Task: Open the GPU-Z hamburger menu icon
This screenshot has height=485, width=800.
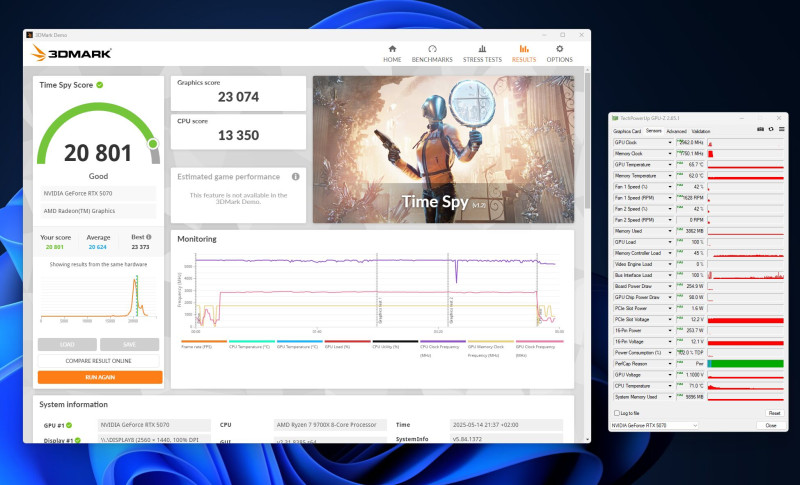Action: click(x=781, y=130)
